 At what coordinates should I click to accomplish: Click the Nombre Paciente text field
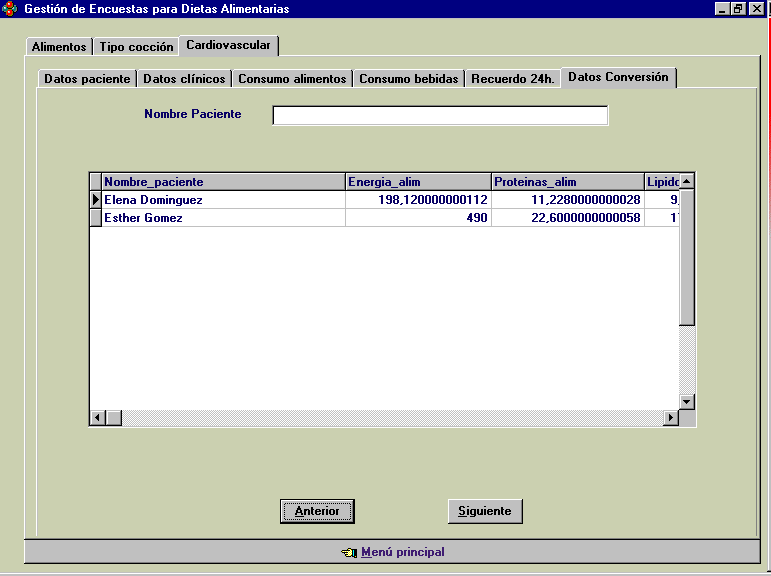440,116
